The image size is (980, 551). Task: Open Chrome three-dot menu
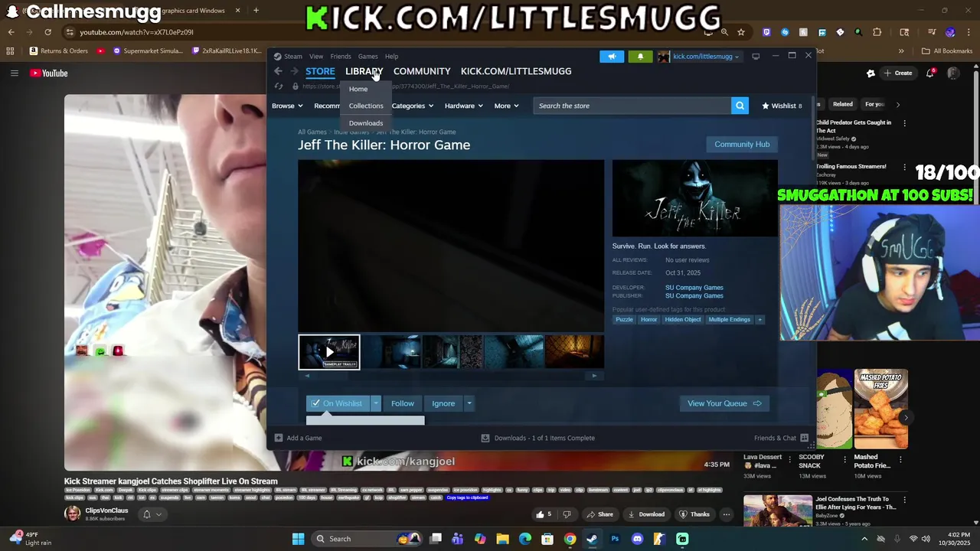coord(969,32)
